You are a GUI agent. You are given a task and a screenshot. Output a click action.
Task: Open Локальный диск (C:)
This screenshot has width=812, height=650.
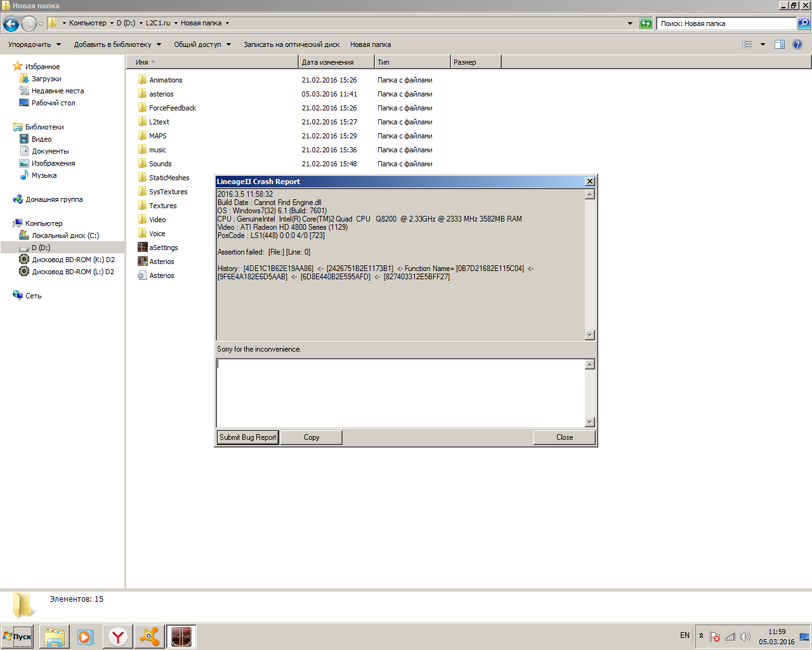[65, 235]
